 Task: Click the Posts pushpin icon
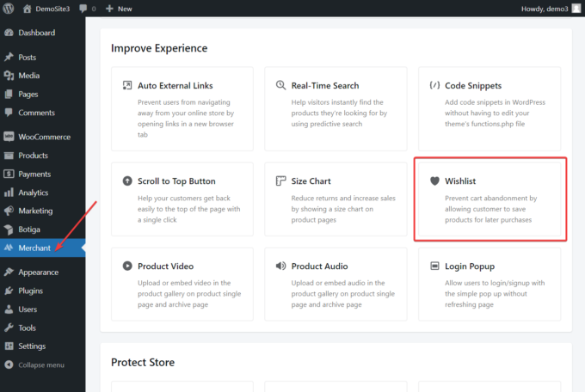[9, 57]
